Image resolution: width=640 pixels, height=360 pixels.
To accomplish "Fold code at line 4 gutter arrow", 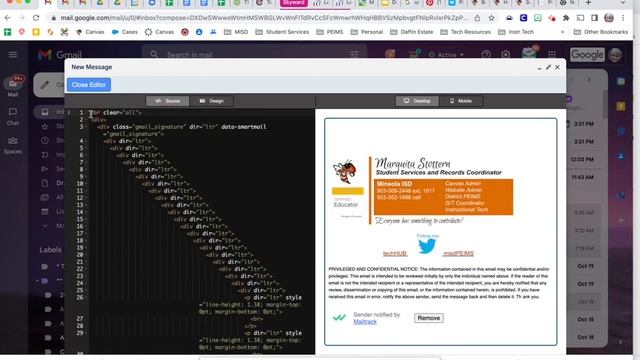I will click(86, 141).
